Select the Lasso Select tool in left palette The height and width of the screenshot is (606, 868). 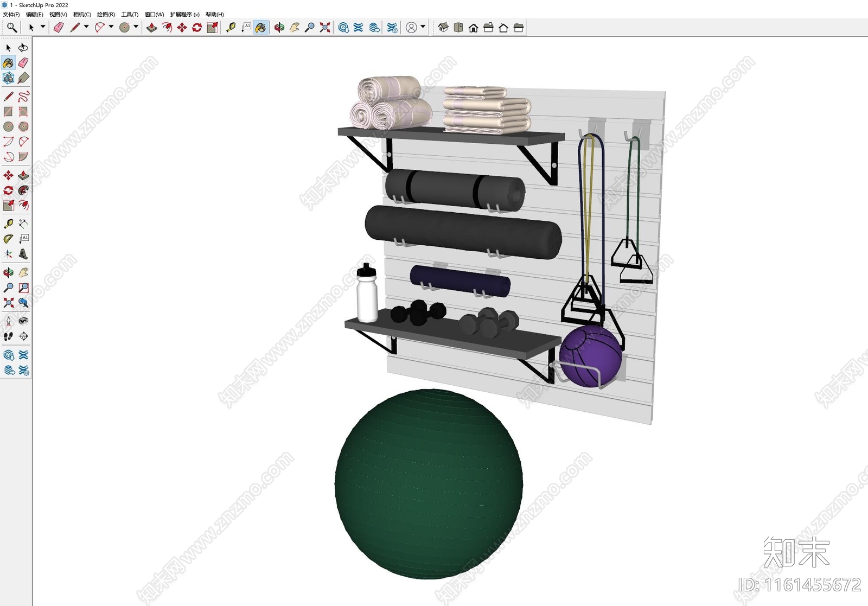23,48
